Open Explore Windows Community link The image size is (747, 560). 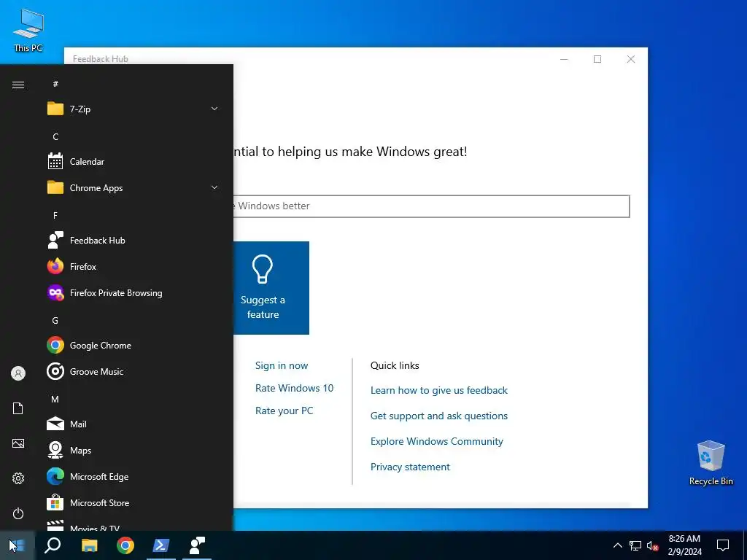[437, 441]
